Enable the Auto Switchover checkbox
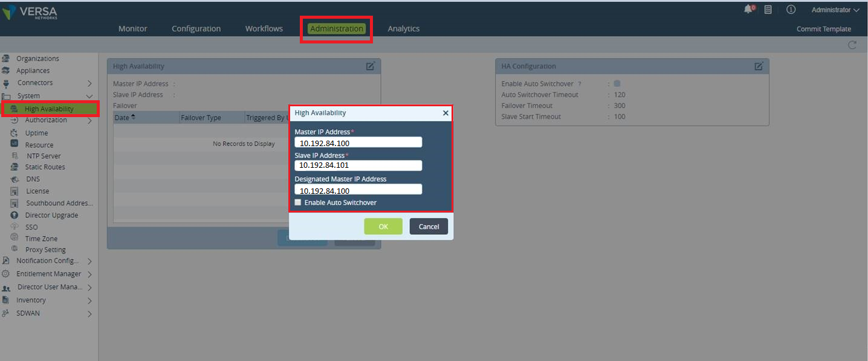 click(297, 202)
